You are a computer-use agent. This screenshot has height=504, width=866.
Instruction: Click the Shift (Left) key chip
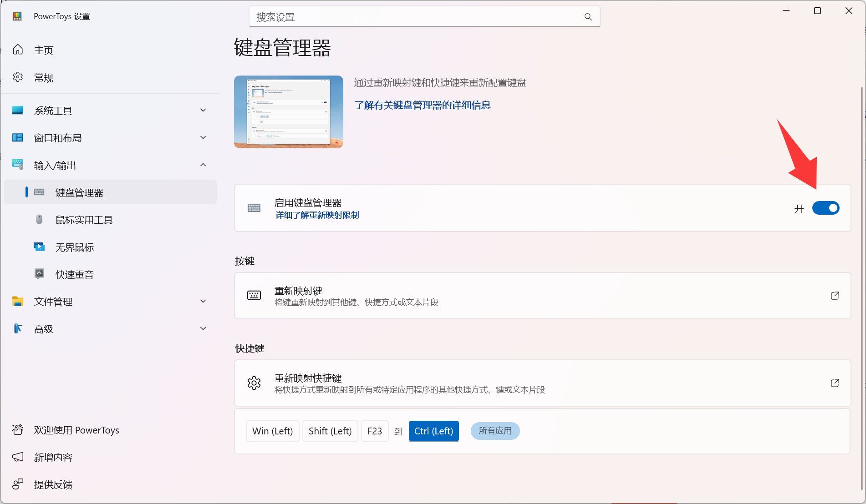330,431
